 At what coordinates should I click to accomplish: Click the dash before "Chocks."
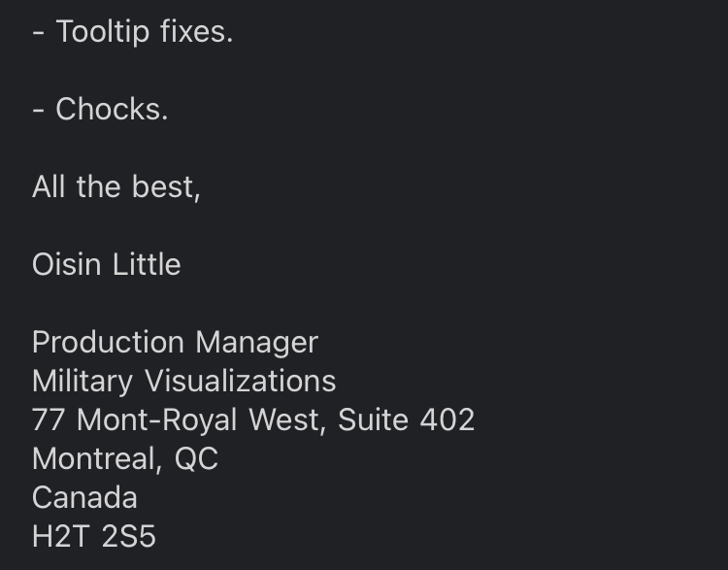pos(39,112)
